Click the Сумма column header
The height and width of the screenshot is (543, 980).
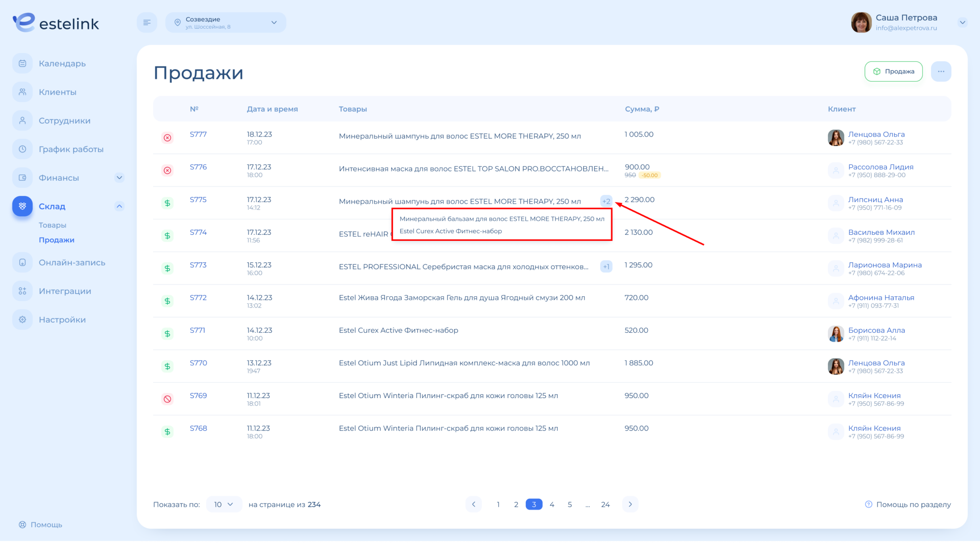coord(642,109)
